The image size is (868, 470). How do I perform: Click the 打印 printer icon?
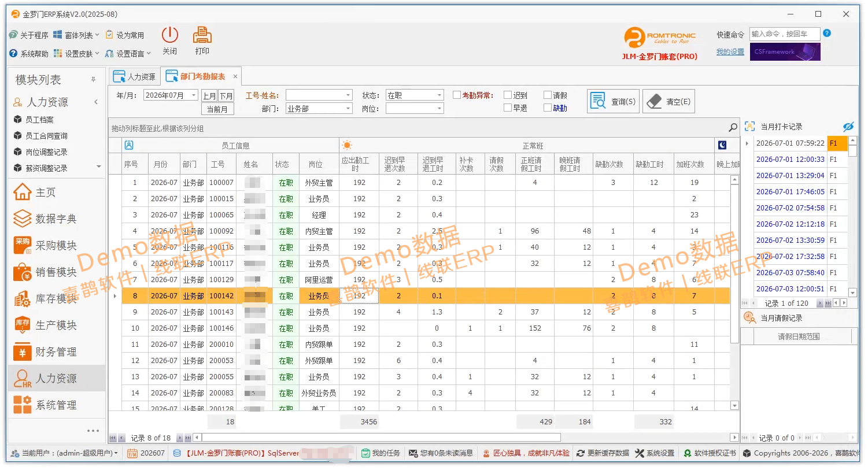tap(202, 35)
